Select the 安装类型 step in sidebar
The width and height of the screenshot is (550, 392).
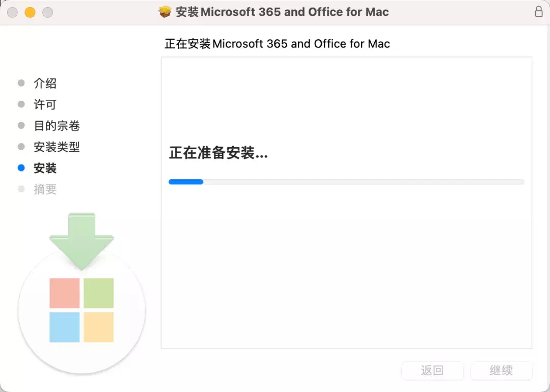point(57,147)
